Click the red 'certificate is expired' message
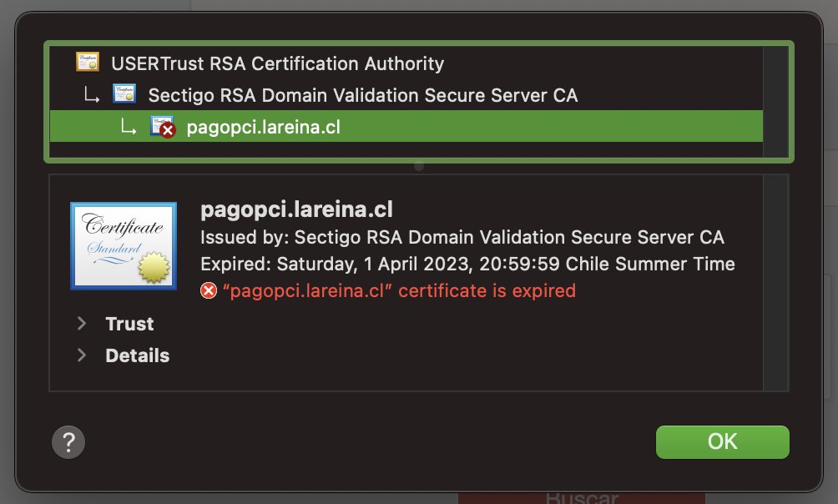 point(399,290)
